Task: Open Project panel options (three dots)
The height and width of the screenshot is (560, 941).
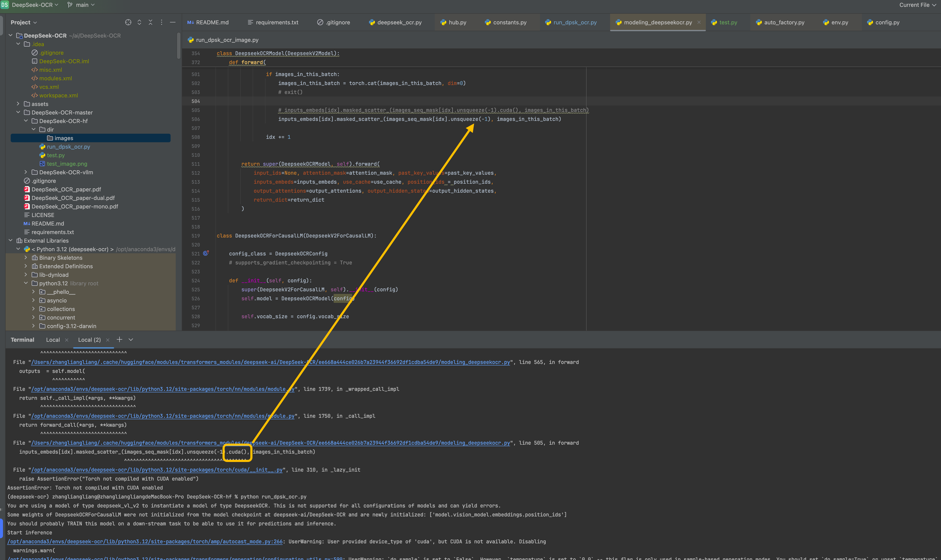Action: pos(161,22)
